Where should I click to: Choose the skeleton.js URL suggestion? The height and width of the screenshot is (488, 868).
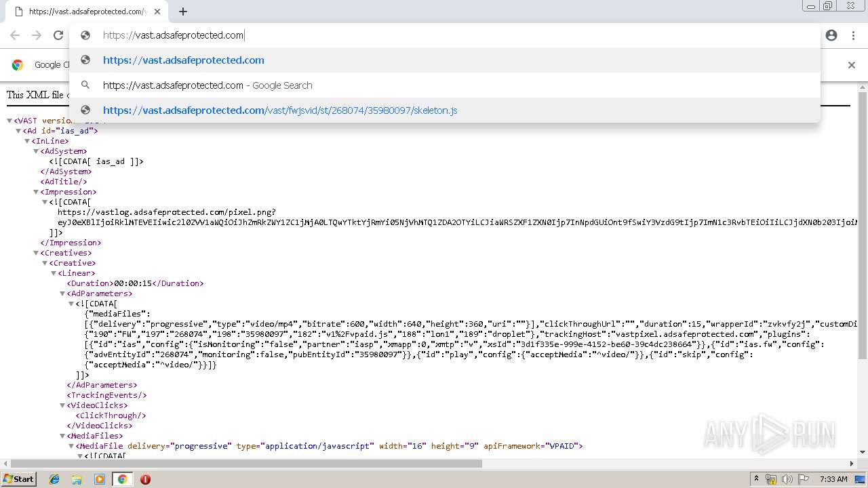444,110
